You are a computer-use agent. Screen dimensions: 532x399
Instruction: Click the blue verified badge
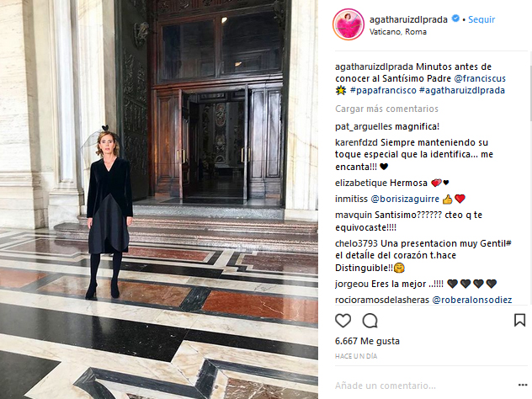pos(455,19)
